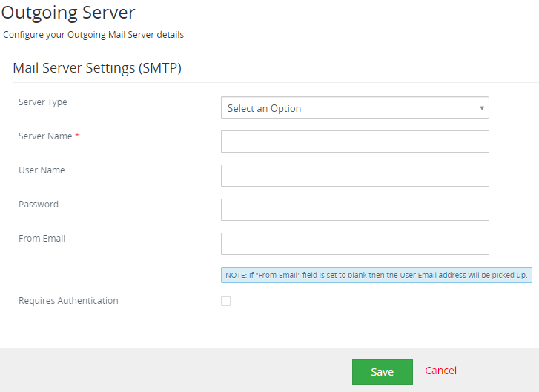Click the Server Name input field
Screen dimensions: 539x392
tap(354, 142)
